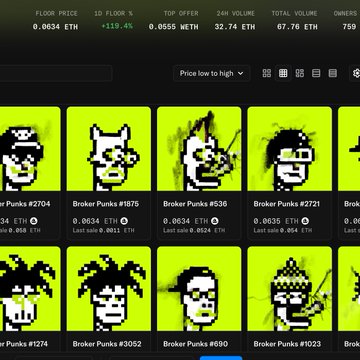Click the TOTAL VOLUME header label
Viewport: 360px width, 360px height.
[294, 14]
